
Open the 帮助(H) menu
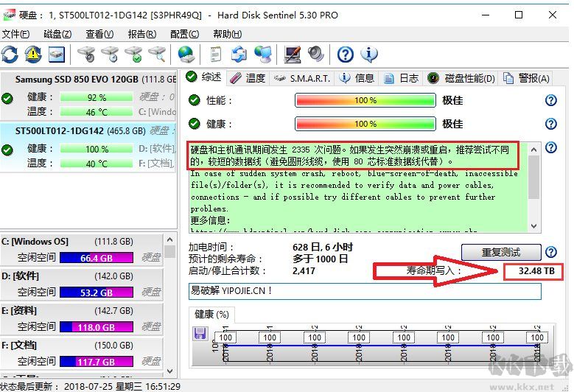point(228,34)
